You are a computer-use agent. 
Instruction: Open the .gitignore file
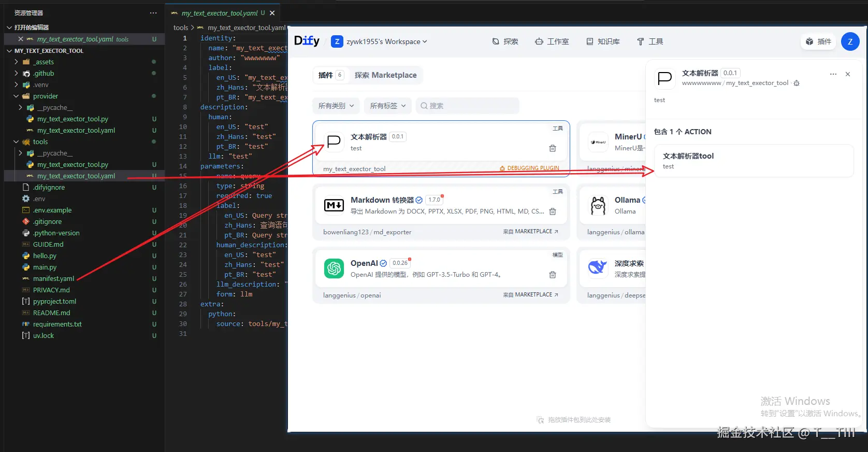pyautogui.click(x=47, y=221)
